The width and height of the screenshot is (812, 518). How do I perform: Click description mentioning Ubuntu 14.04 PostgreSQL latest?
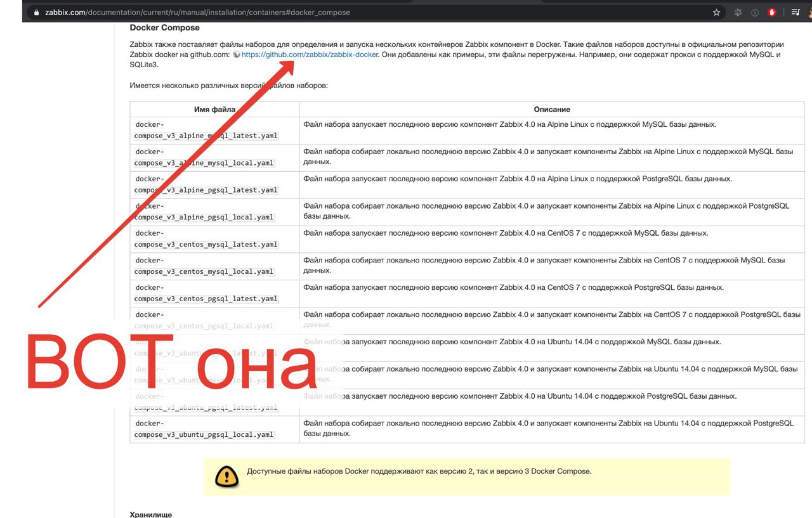coord(520,396)
